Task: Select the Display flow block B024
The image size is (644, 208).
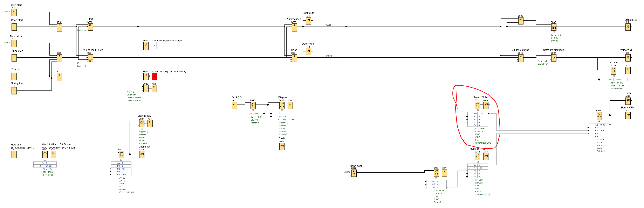Action: pos(142,124)
